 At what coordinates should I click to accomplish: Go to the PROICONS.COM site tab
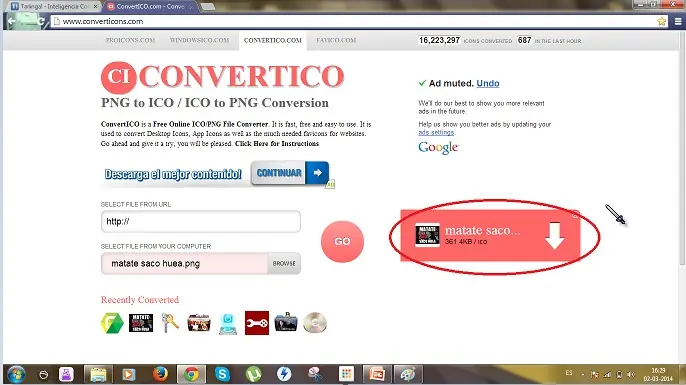point(130,40)
